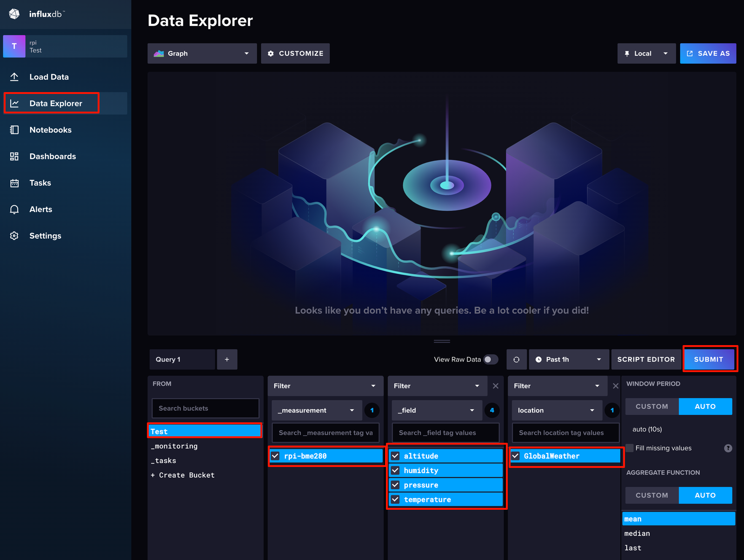
Task: Remove the location filter with X
Action: tap(616, 386)
